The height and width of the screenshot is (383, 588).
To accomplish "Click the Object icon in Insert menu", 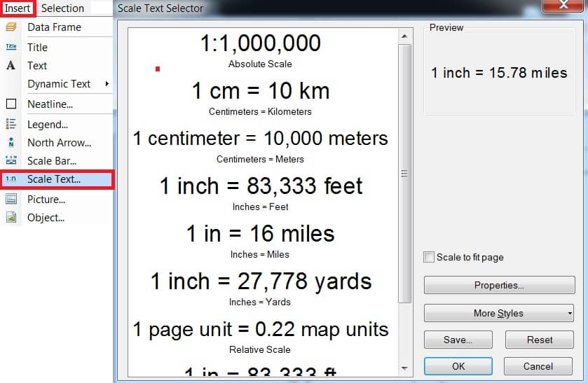I will (x=11, y=217).
